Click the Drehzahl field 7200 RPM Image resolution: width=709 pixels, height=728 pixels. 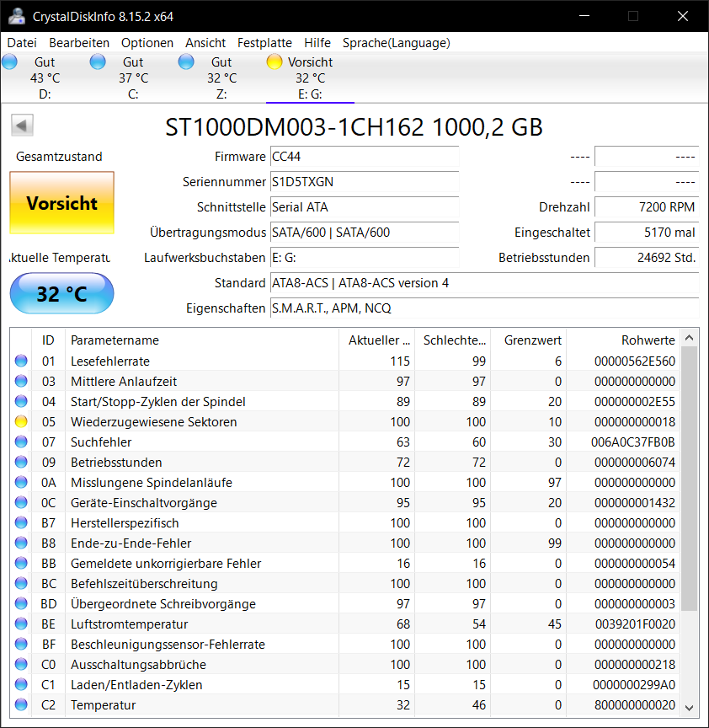647,207
